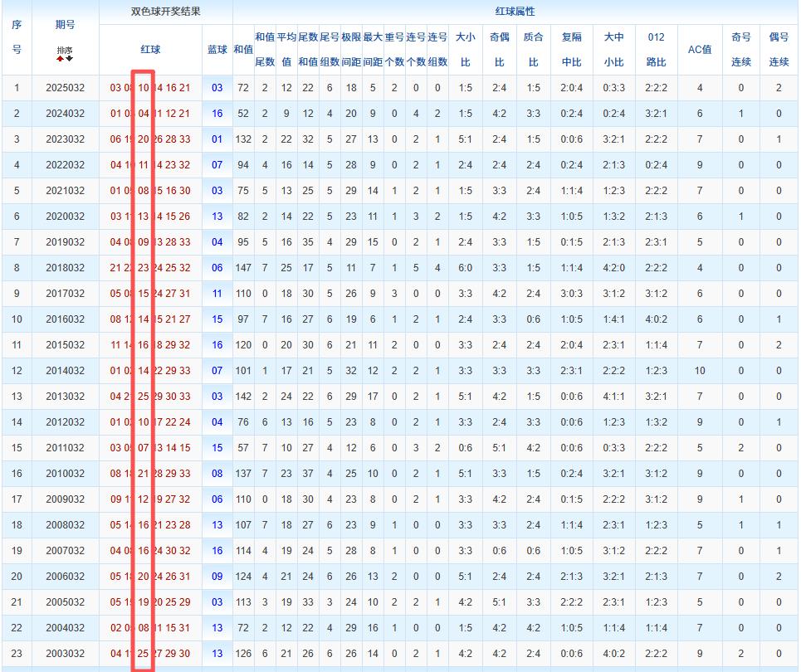Viewport: 801px width, 672px height.
Task: Select issue number 2020032
Action: 66,216
